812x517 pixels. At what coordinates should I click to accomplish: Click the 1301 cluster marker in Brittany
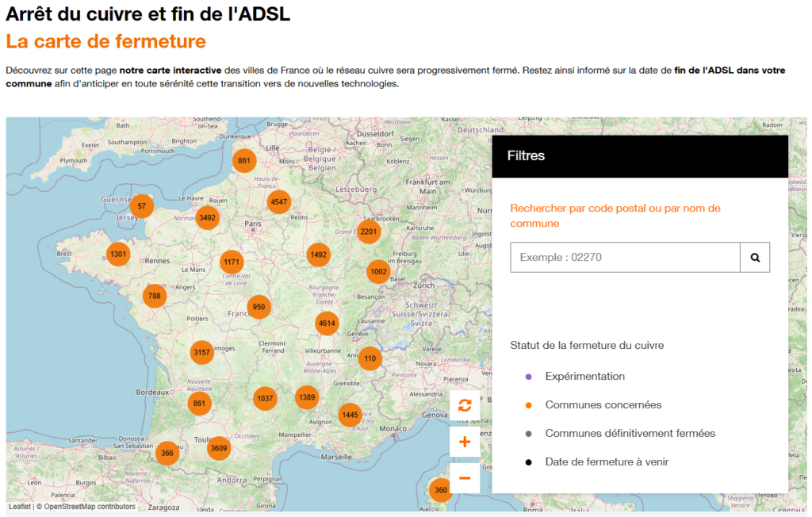[x=118, y=254]
